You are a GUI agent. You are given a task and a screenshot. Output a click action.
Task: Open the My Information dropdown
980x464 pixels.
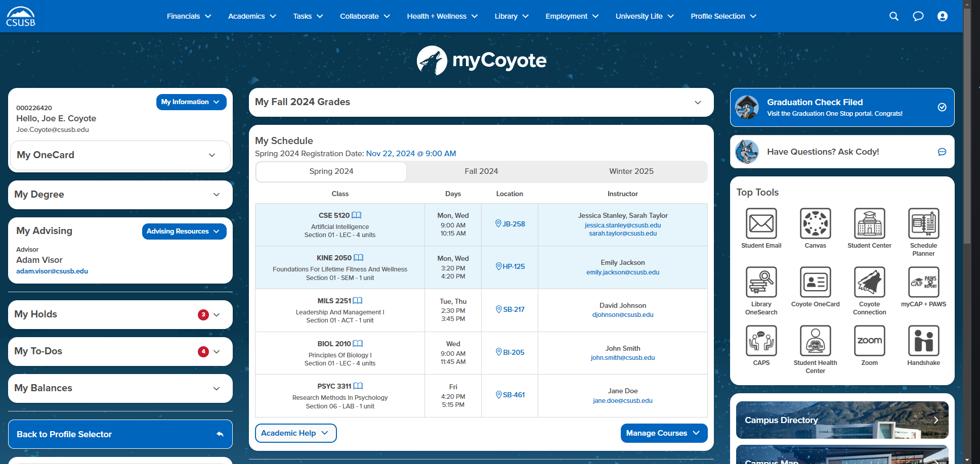tap(191, 102)
